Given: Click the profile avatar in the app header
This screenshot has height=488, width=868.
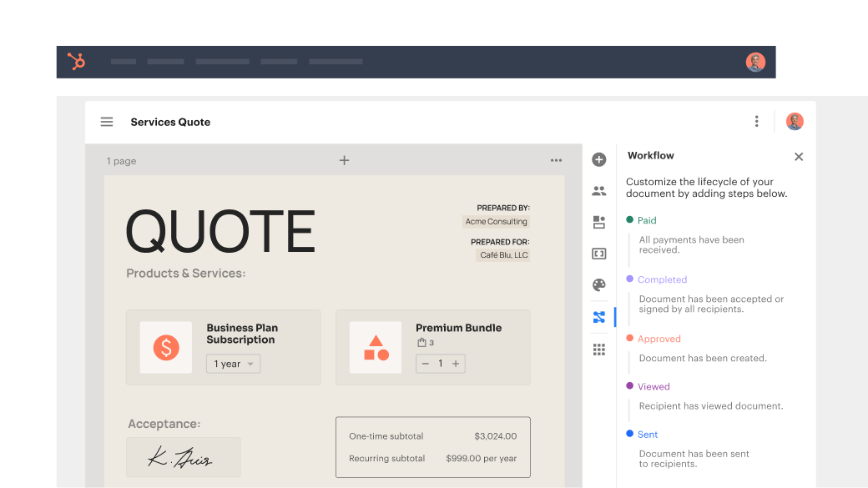Looking at the screenshot, I should pyautogui.click(x=755, y=61).
